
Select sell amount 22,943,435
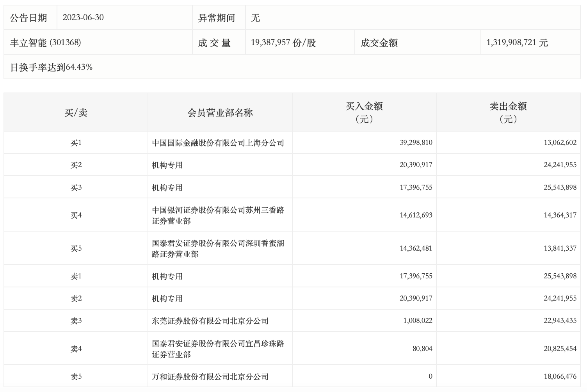click(x=560, y=321)
